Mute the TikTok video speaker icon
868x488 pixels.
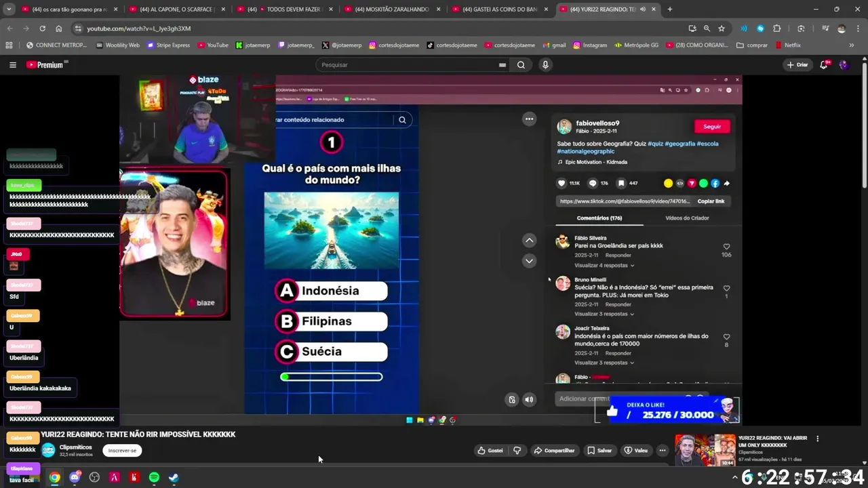(529, 400)
